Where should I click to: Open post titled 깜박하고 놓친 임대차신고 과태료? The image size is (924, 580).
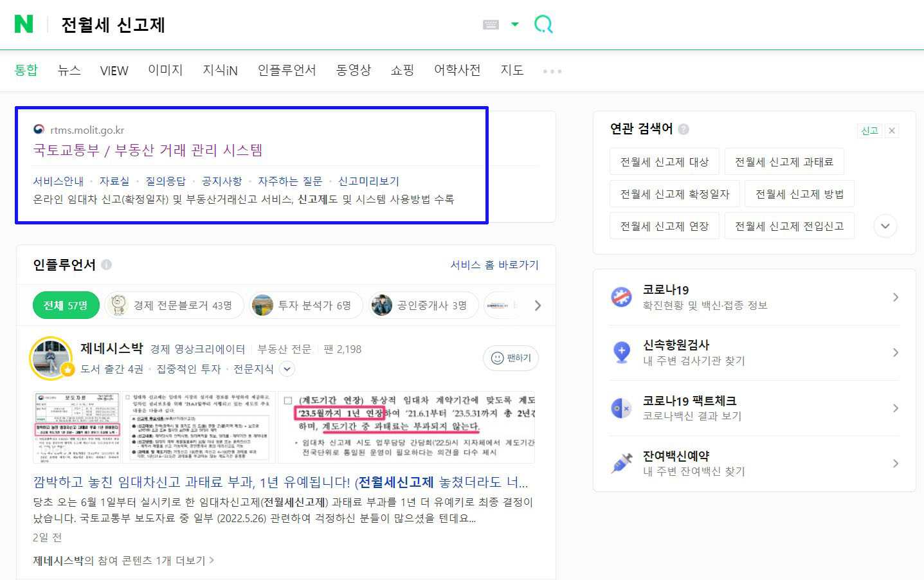click(x=280, y=482)
